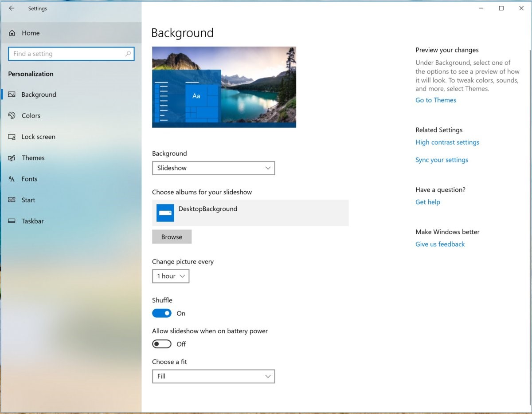Viewport: 532px width, 414px height.
Task: Click the Themes icon in sidebar
Action: pos(12,158)
